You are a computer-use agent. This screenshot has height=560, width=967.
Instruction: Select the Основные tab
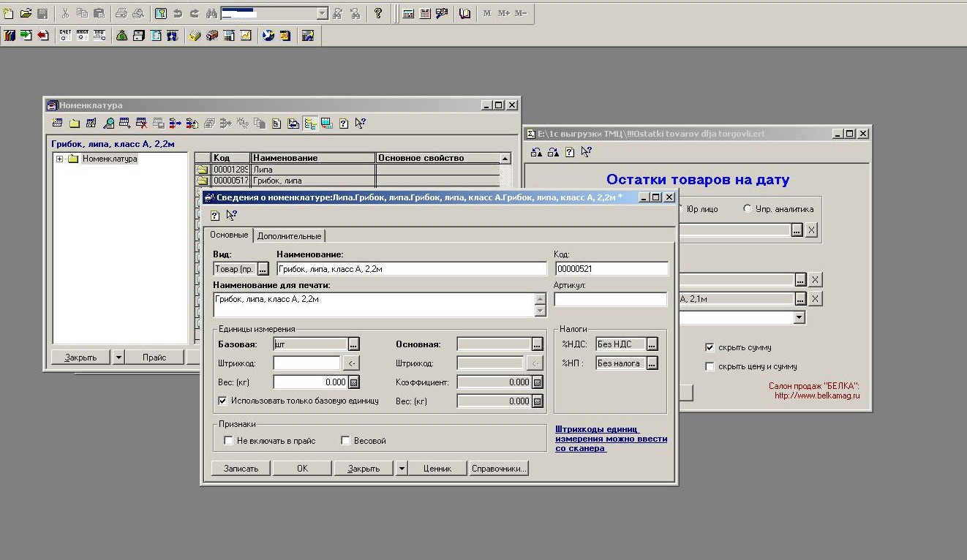click(x=229, y=235)
